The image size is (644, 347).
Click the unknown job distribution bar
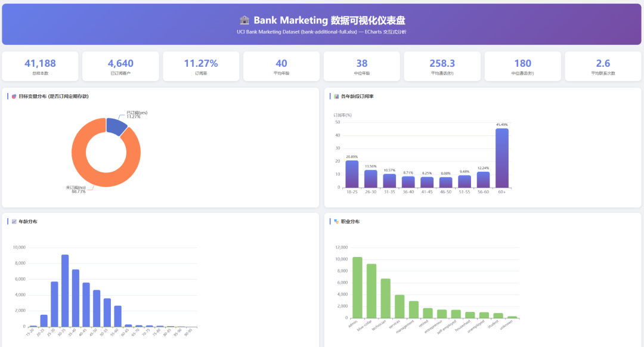tap(512, 317)
